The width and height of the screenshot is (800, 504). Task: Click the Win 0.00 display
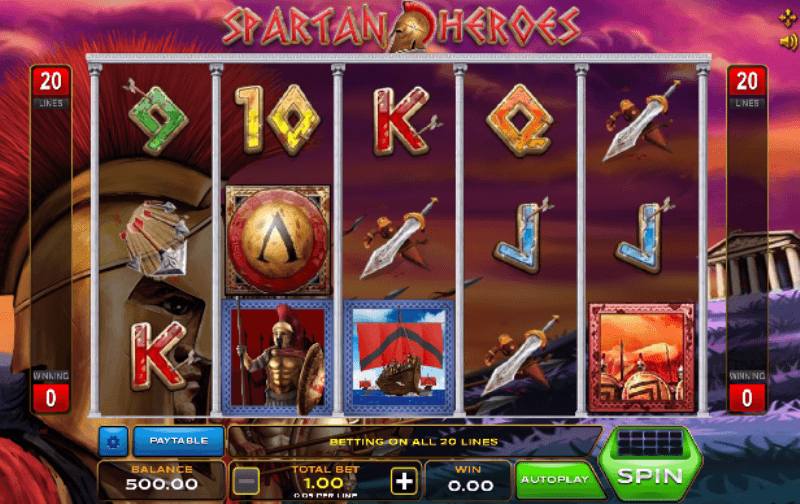click(x=469, y=480)
